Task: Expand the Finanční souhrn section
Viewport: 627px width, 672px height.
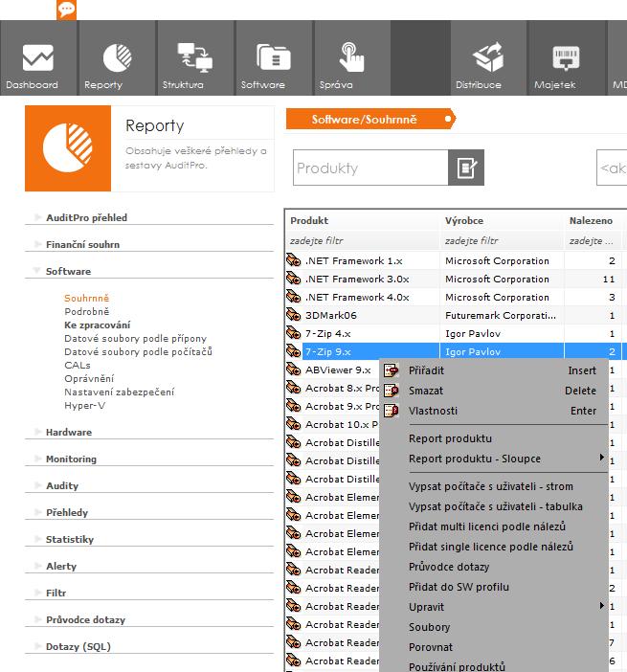Action: 38,244
